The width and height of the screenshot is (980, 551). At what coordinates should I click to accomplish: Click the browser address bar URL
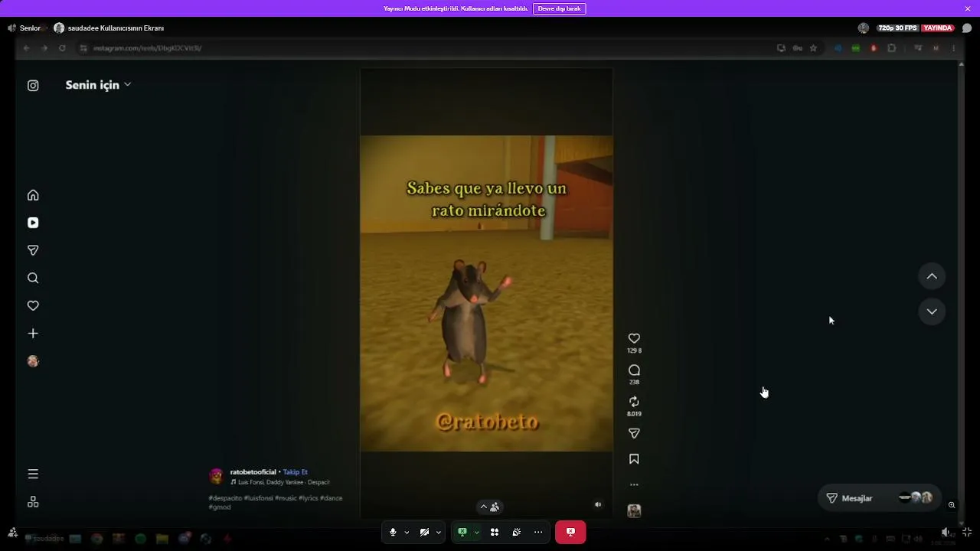point(148,48)
